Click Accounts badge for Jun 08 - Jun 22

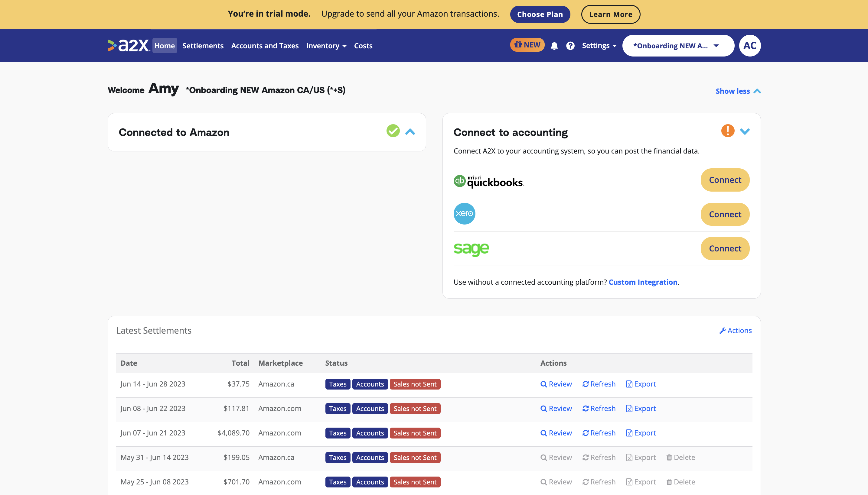tap(370, 409)
